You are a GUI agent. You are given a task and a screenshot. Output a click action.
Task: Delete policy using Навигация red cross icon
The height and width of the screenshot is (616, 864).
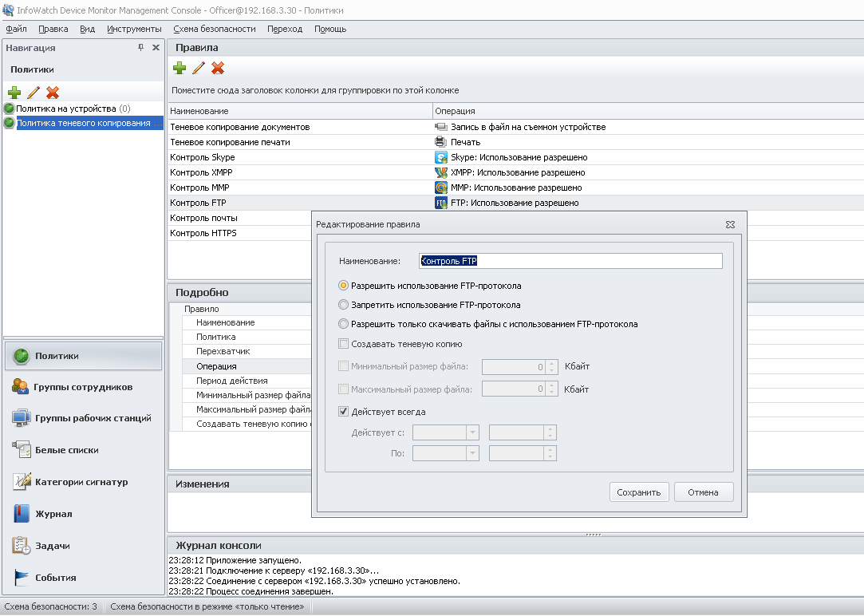pos(53,93)
